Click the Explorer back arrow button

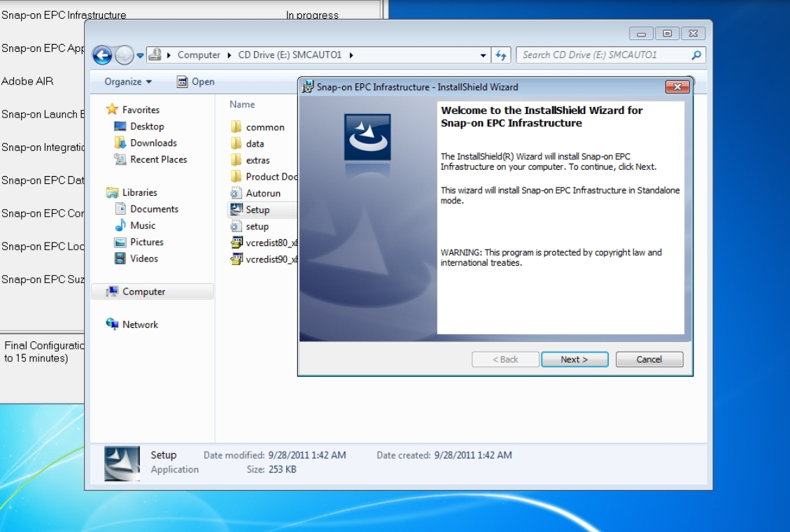coord(102,55)
